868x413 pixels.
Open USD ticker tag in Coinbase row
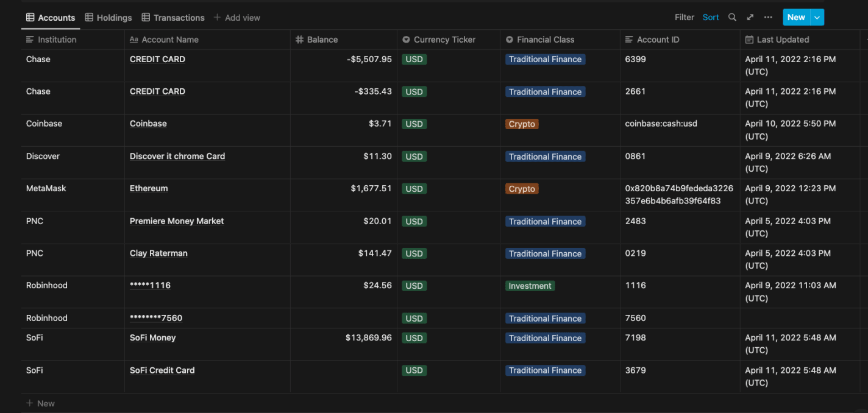[414, 124]
